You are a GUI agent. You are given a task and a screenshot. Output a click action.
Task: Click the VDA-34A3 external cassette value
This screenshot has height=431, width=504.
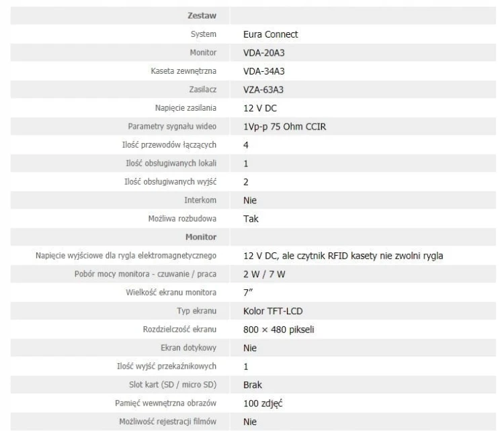(264, 71)
